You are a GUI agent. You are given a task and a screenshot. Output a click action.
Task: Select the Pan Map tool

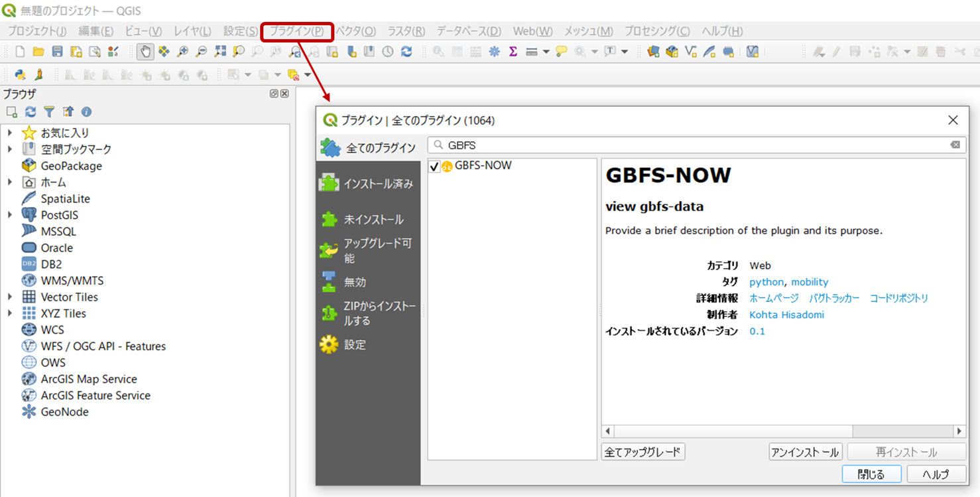point(145,51)
